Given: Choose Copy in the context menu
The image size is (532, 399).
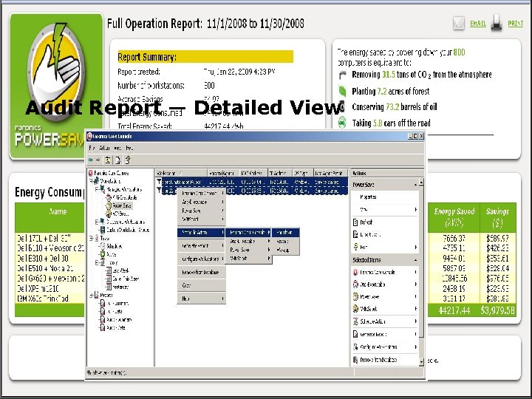Looking at the screenshot, I should tap(202, 285).
